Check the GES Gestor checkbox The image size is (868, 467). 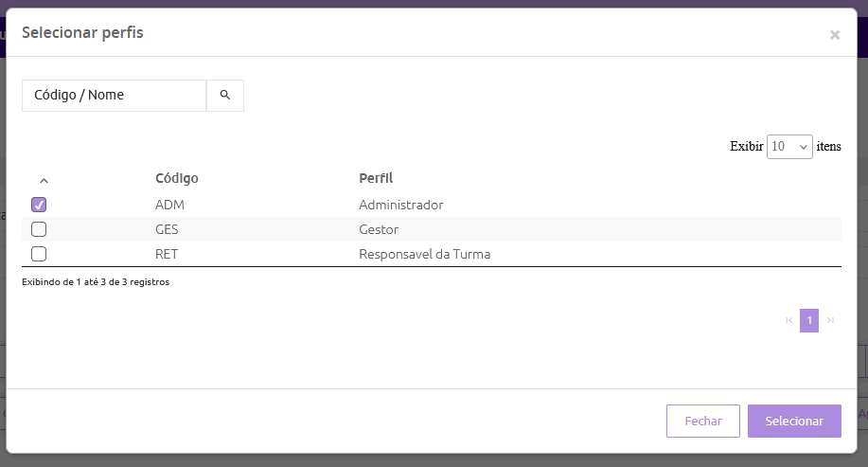(x=39, y=229)
